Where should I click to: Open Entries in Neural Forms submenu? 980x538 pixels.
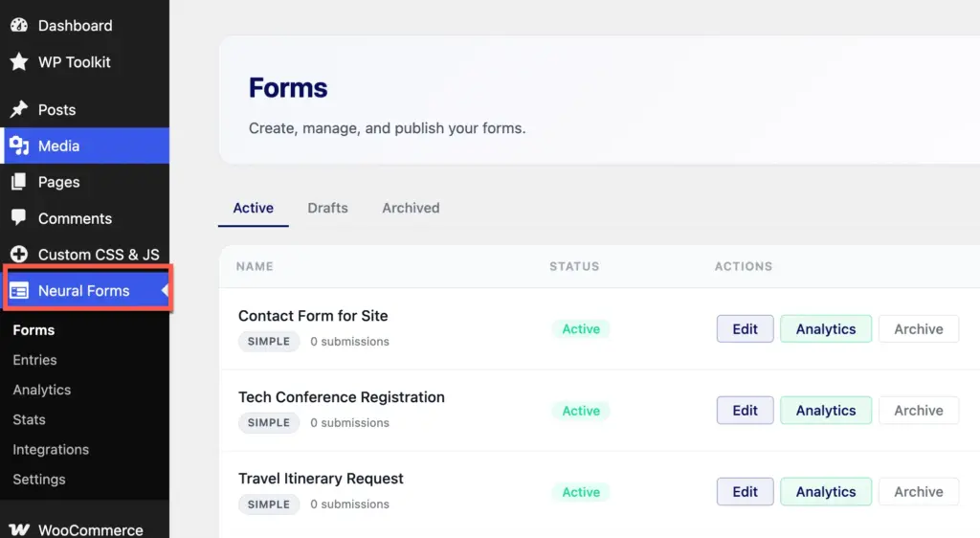35,360
